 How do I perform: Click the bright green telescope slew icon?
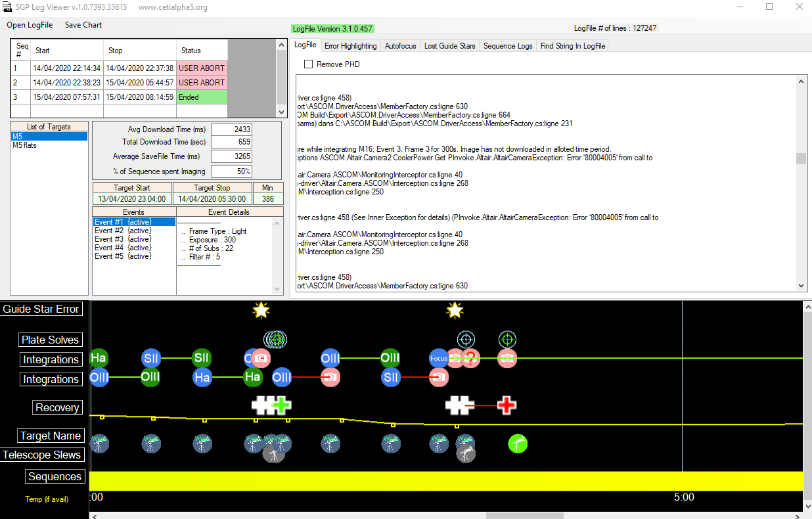518,443
